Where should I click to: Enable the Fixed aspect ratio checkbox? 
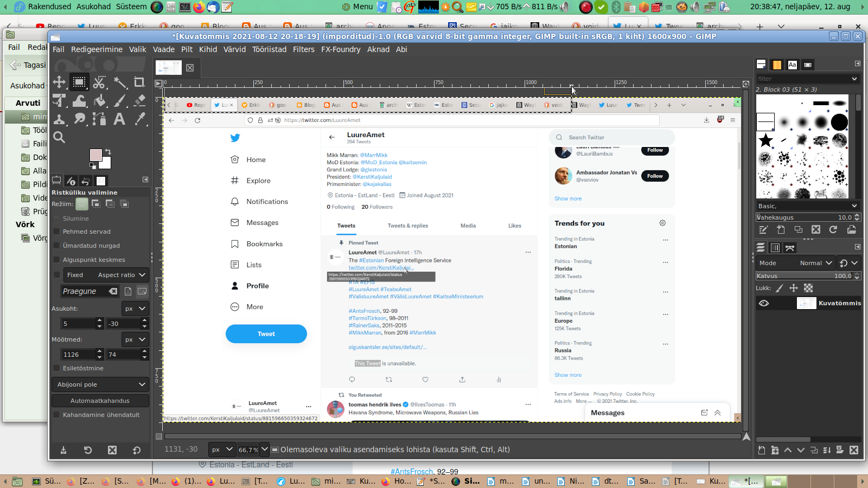pyautogui.click(x=56, y=275)
